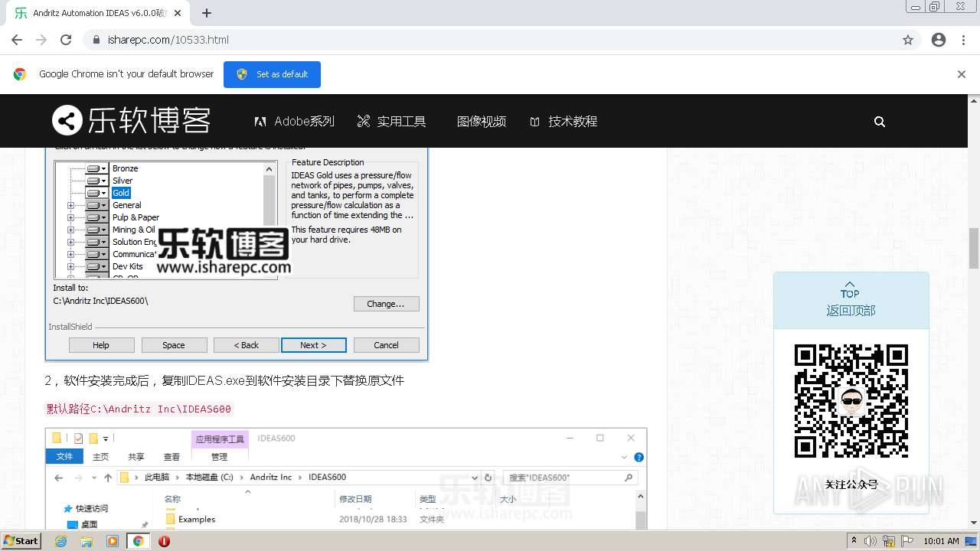Click the browser forward arrow

pyautogui.click(x=41, y=40)
